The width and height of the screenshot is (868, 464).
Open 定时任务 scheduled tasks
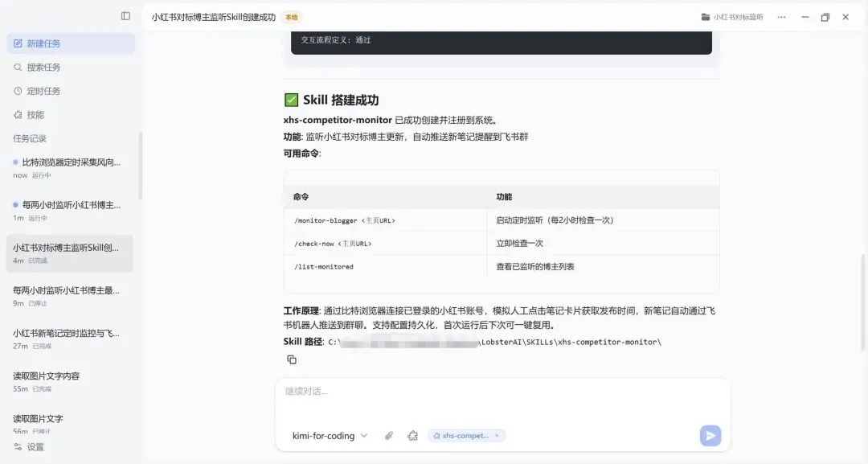[71, 91]
